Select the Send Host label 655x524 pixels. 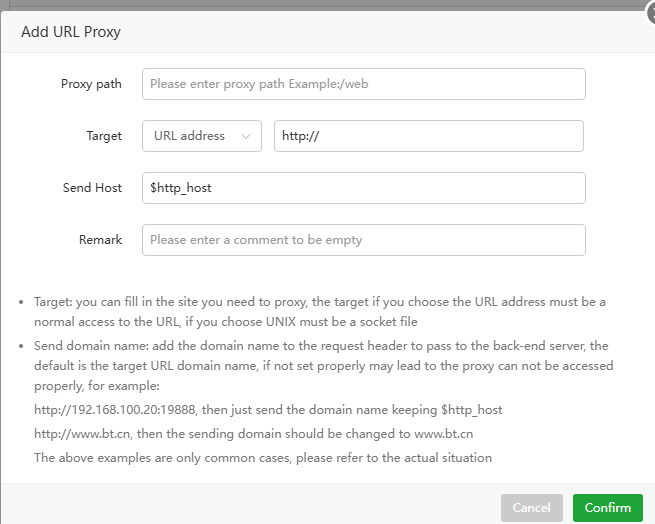[x=92, y=188]
